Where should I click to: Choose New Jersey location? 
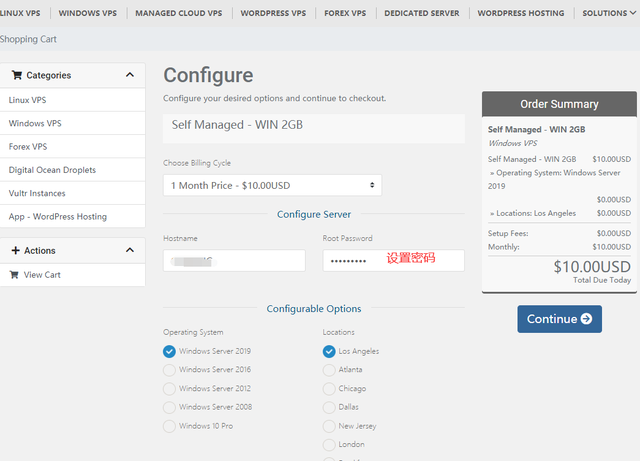329,426
